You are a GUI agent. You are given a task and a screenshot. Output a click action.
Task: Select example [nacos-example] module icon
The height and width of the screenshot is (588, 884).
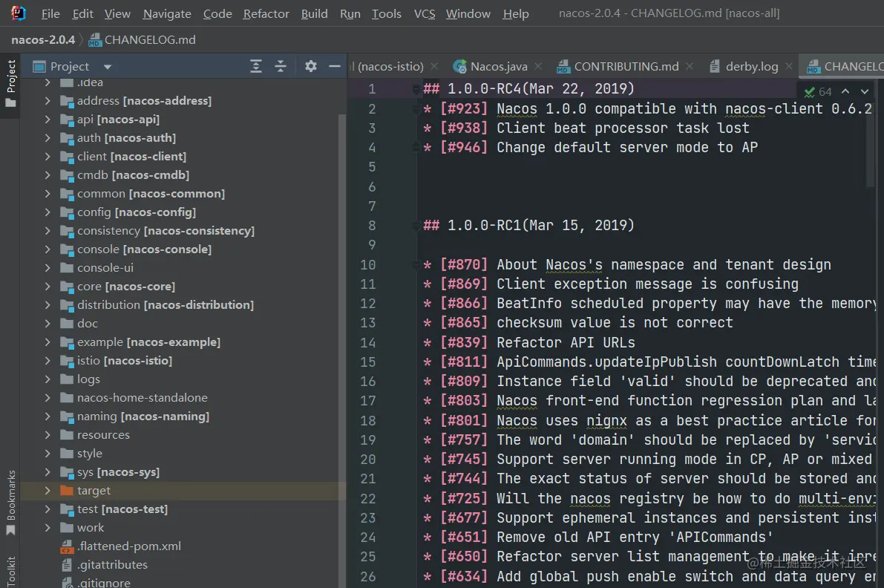(67, 343)
